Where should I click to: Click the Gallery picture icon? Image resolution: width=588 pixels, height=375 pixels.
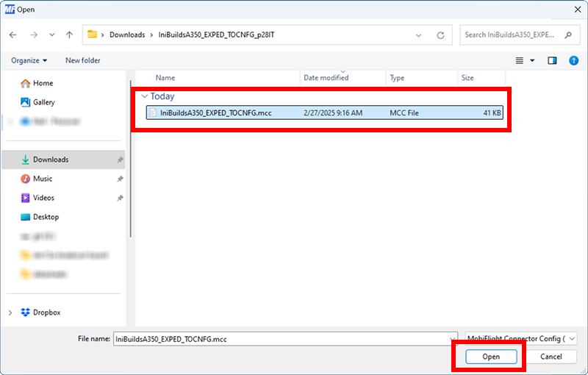[x=25, y=102]
